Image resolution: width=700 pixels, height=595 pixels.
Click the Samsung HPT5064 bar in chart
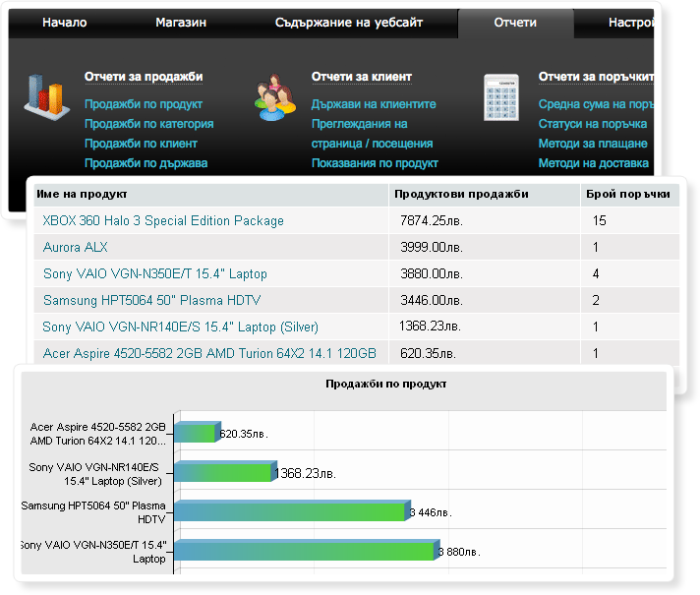click(290, 511)
